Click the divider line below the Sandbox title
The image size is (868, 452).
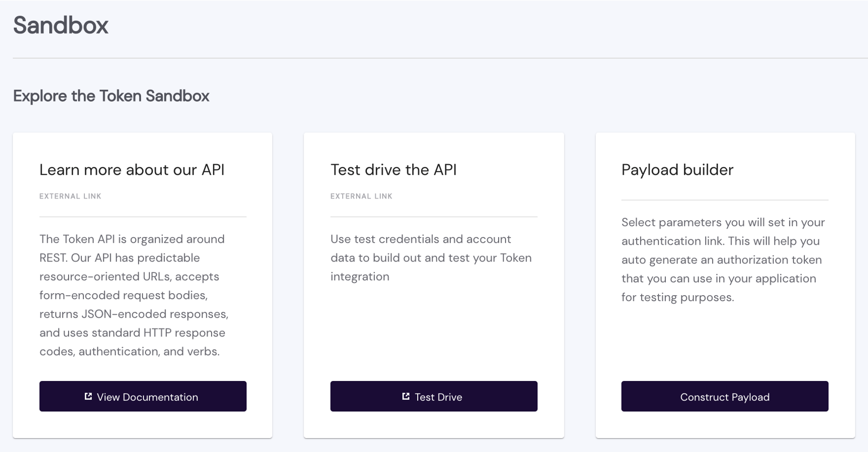437,58
